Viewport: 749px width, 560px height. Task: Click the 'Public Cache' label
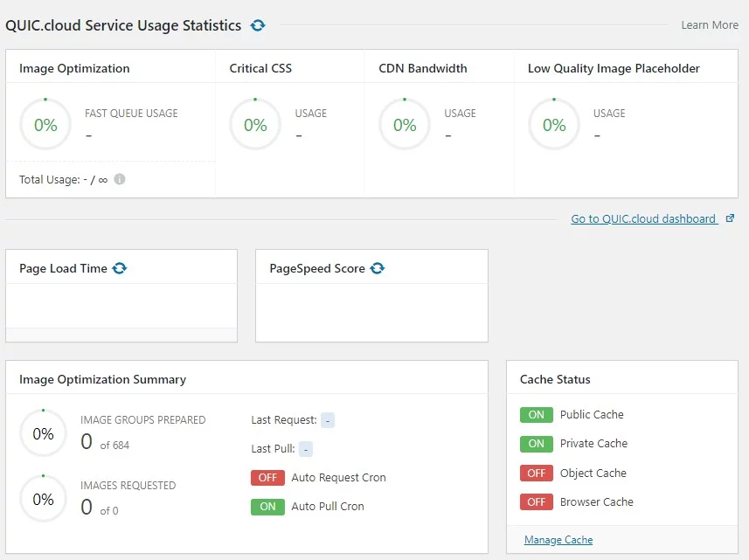click(592, 414)
